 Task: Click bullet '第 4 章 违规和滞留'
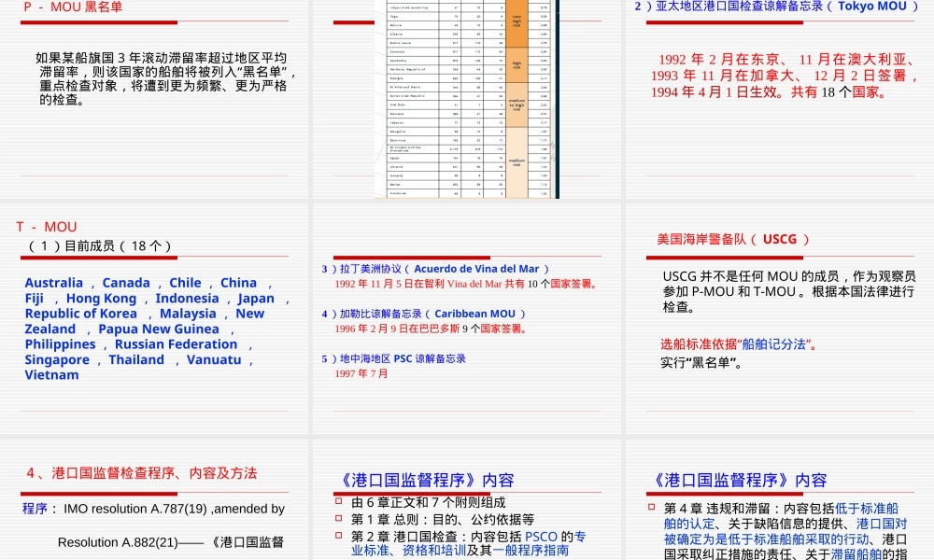tap(785, 531)
